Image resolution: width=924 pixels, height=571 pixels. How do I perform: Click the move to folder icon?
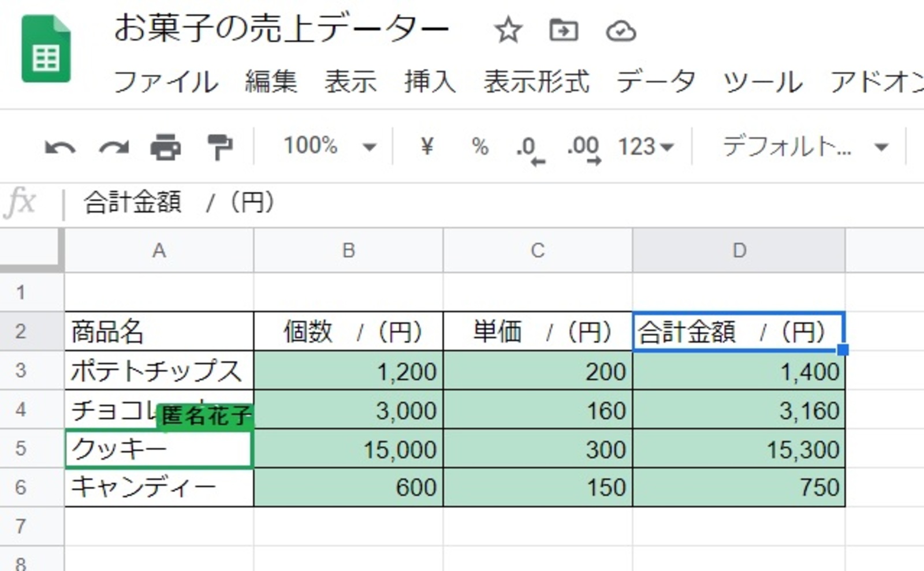coord(564,30)
